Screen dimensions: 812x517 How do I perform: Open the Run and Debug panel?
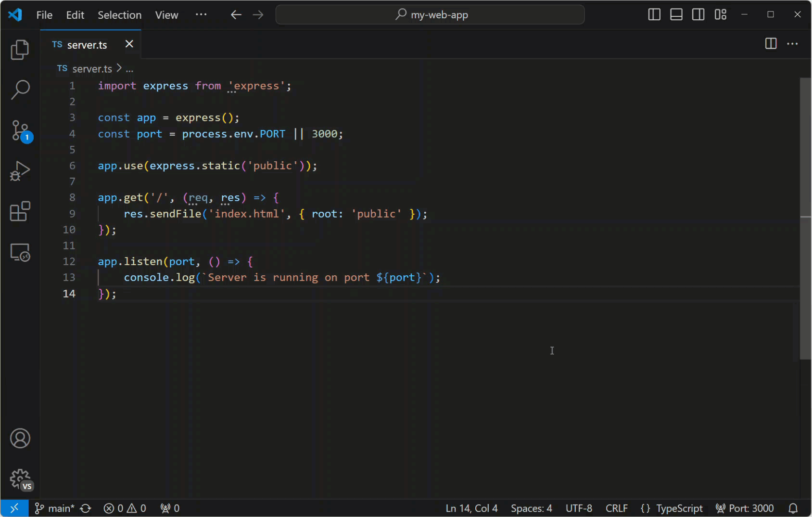tap(20, 170)
